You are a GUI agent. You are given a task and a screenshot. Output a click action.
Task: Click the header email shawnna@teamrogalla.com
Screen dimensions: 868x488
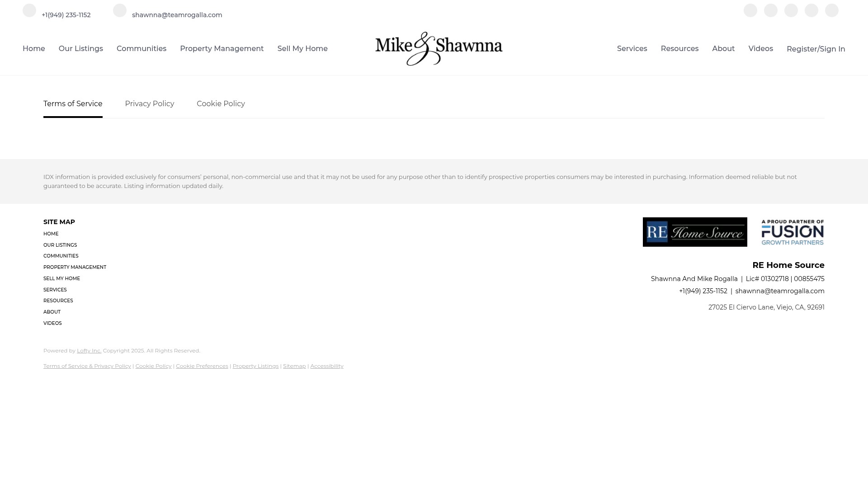[177, 15]
